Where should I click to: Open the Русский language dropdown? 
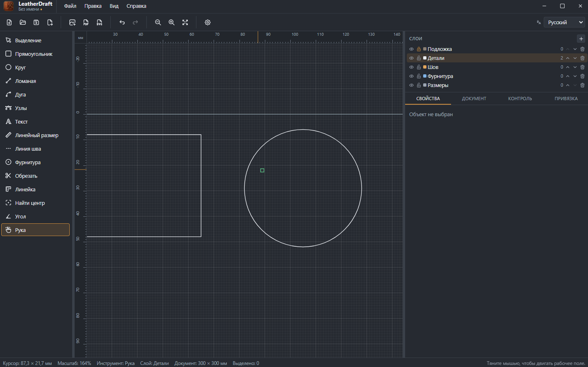(564, 23)
